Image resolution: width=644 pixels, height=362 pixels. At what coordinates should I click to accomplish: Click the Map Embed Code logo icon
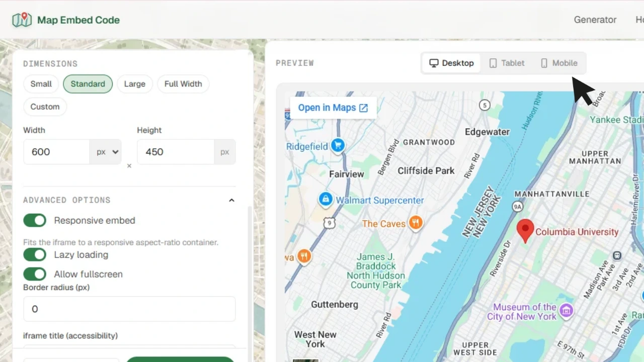point(22,20)
